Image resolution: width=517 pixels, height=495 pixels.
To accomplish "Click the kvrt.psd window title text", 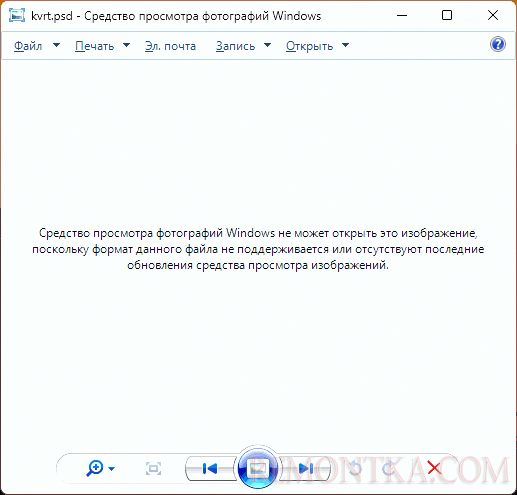I will tap(176, 16).
